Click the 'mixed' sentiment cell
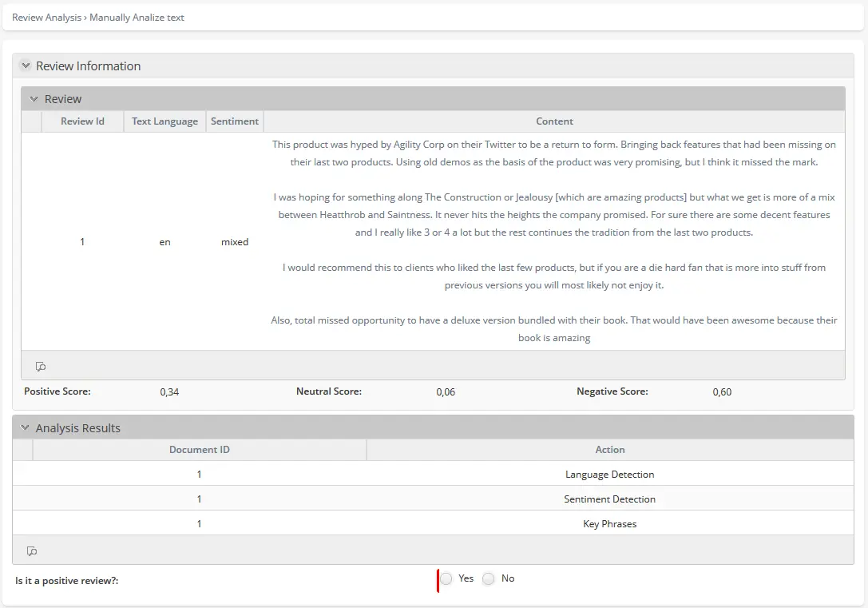The width and height of the screenshot is (868, 608). (x=235, y=242)
